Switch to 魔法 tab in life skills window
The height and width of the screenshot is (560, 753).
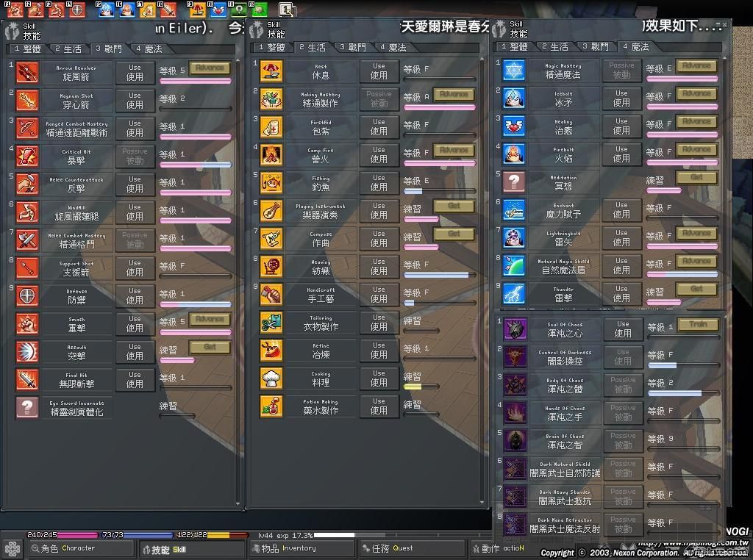(x=393, y=48)
